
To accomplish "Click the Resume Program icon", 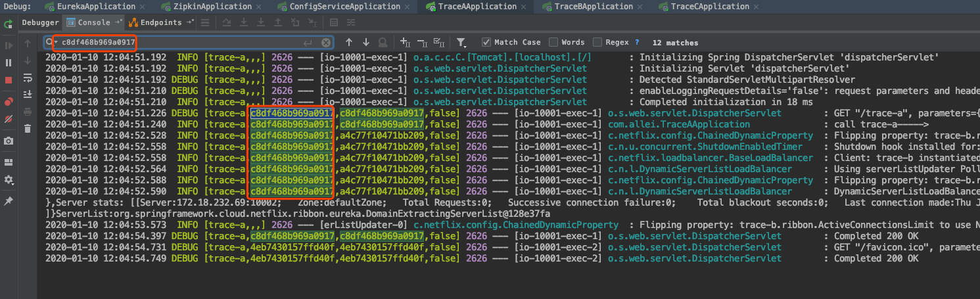I will (9, 45).
